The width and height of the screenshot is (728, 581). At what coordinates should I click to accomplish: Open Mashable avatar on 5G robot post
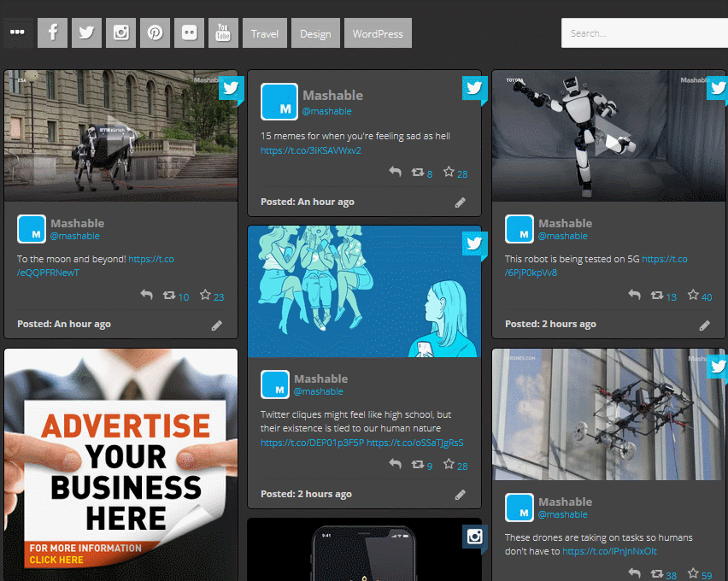pyautogui.click(x=520, y=229)
